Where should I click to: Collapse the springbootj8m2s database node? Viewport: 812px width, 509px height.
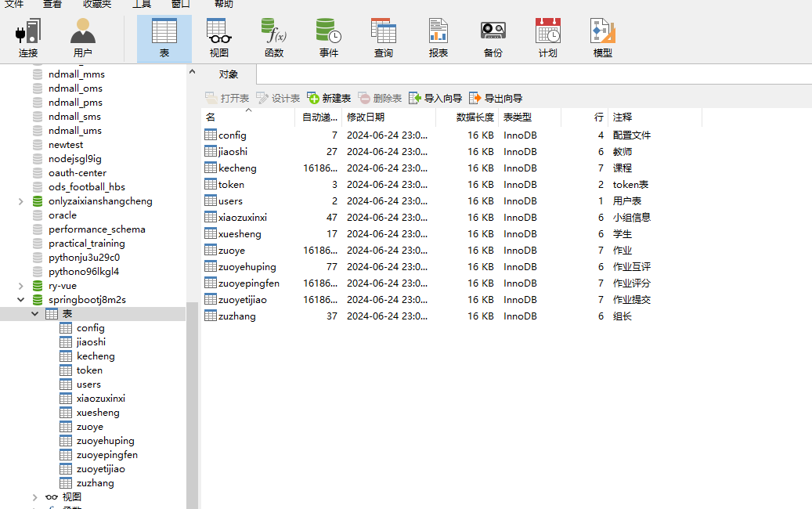click(21, 299)
